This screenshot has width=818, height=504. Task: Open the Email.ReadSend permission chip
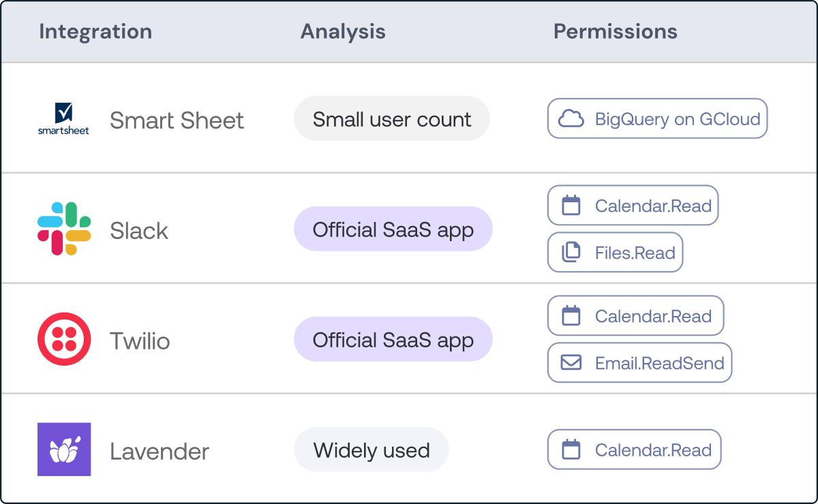point(640,363)
